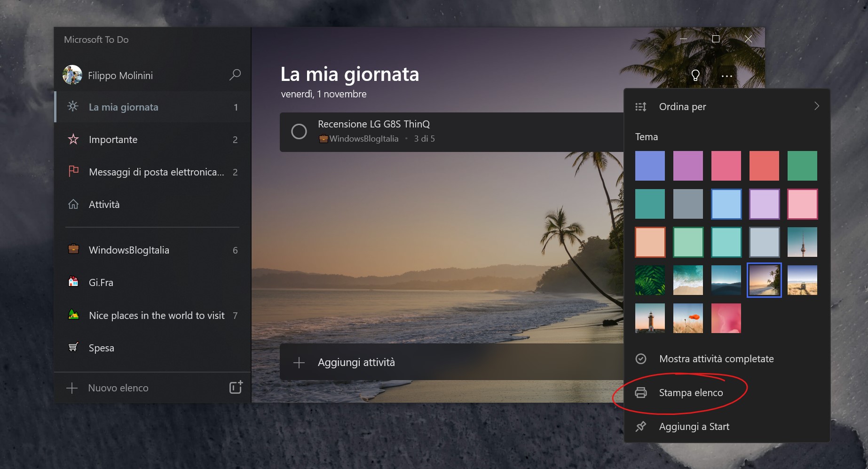The image size is (868, 469).
Task: Select the light turquoise theme swatch
Action: [x=726, y=242]
